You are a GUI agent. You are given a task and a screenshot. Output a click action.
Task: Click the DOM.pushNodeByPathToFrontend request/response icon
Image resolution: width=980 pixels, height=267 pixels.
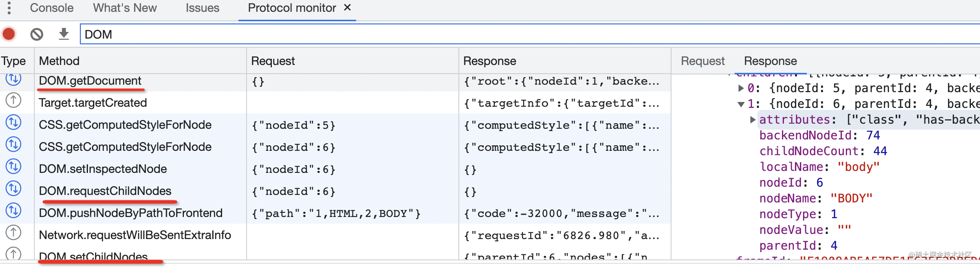tap(13, 211)
